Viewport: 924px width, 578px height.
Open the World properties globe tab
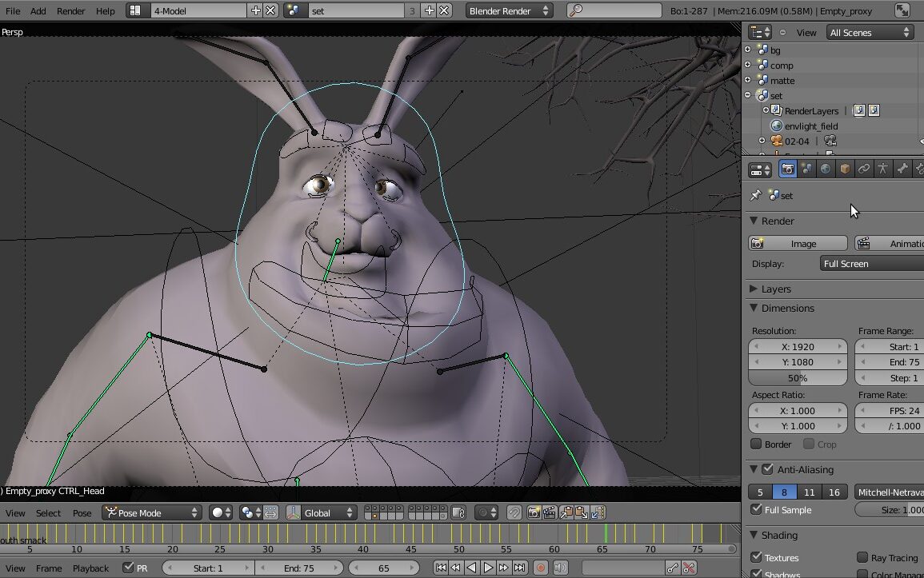826,169
